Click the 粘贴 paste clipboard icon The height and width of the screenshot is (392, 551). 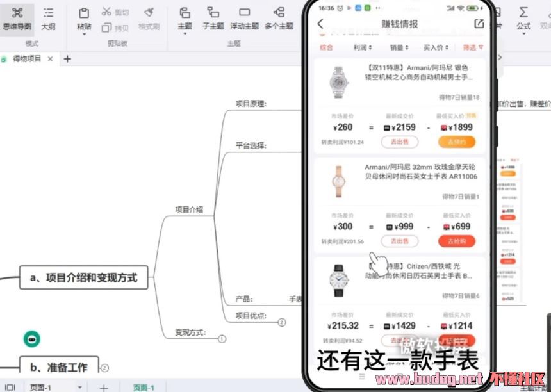tap(84, 14)
